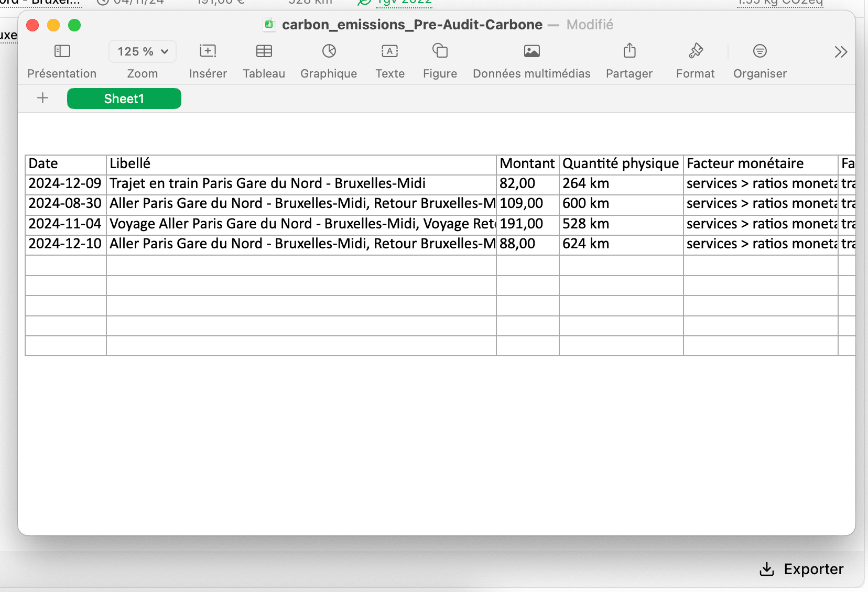Image resolution: width=868 pixels, height=592 pixels.
Task: Open Données multimédias media picker
Action: [x=532, y=51]
